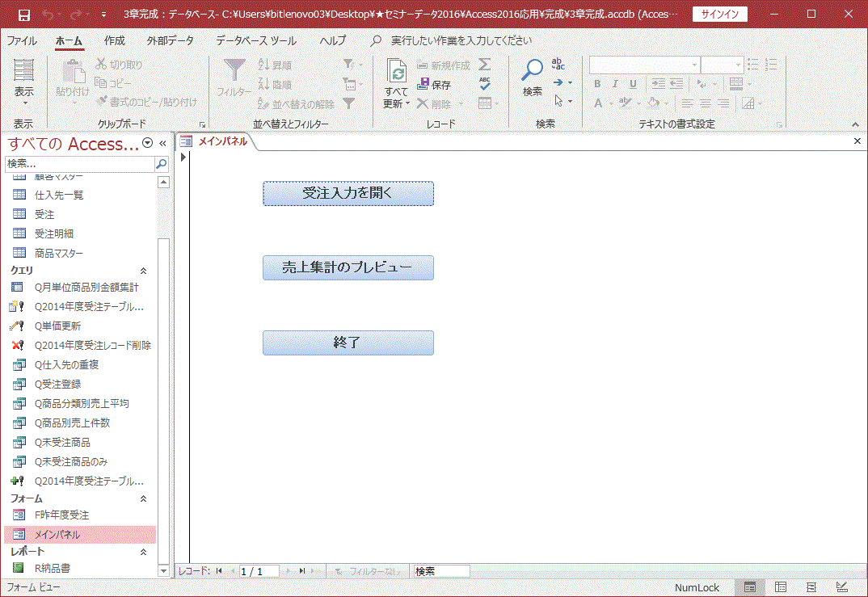
Task: Toggle the Σ totals row
Action: pos(484,64)
